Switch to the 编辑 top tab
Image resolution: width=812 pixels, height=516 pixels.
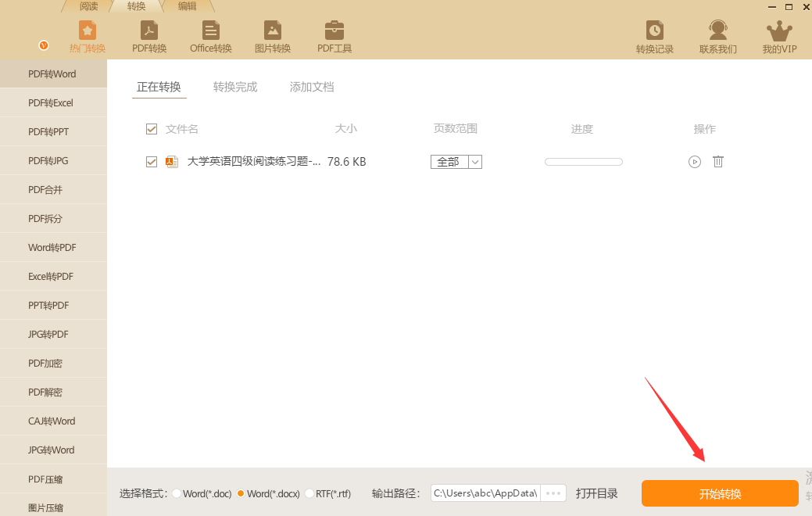[187, 6]
